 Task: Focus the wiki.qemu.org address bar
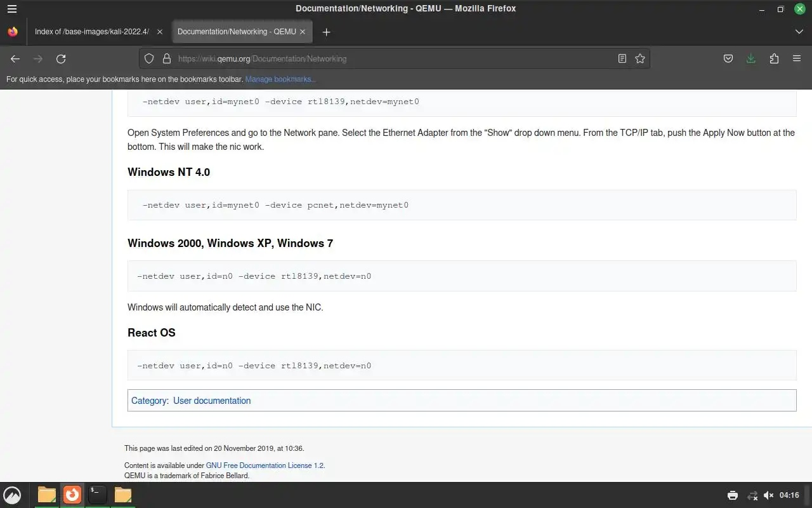393,58
